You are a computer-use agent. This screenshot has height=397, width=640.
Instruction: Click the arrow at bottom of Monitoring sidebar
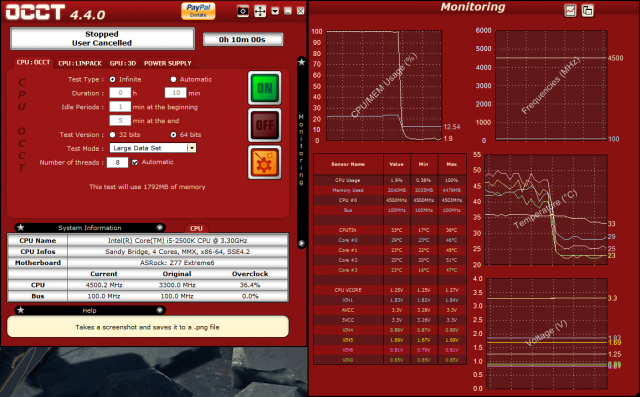click(x=302, y=244)
